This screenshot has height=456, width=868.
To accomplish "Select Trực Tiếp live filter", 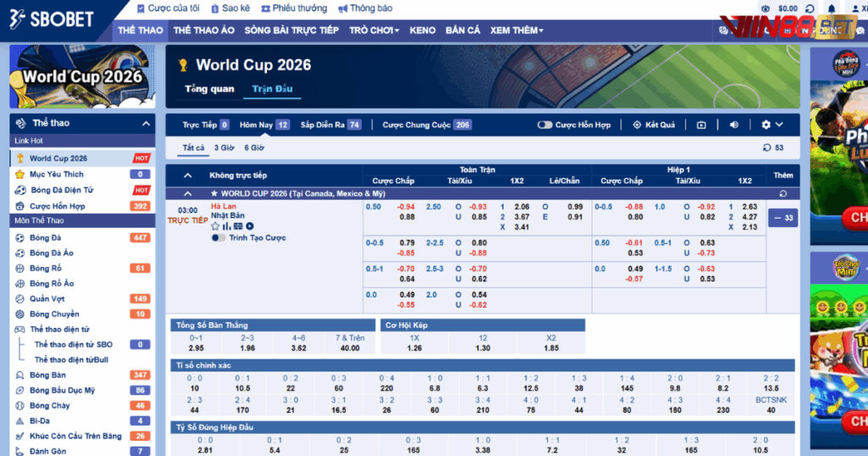I will pyautogui.click(x=206, y=125).
